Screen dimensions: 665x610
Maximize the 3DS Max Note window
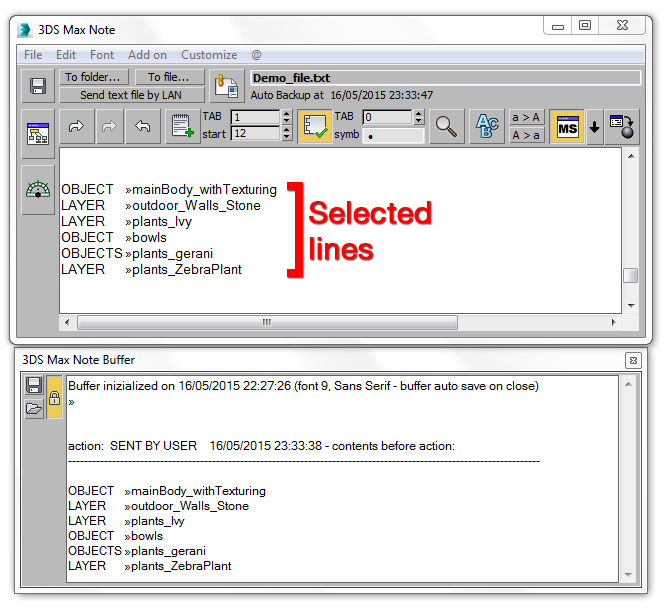coord(585,25)
